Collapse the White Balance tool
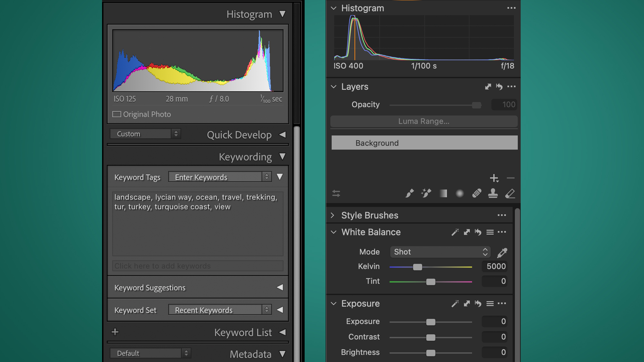Image resolution: width=644 pixels, height=362 pixels. [x=334, y=232]
